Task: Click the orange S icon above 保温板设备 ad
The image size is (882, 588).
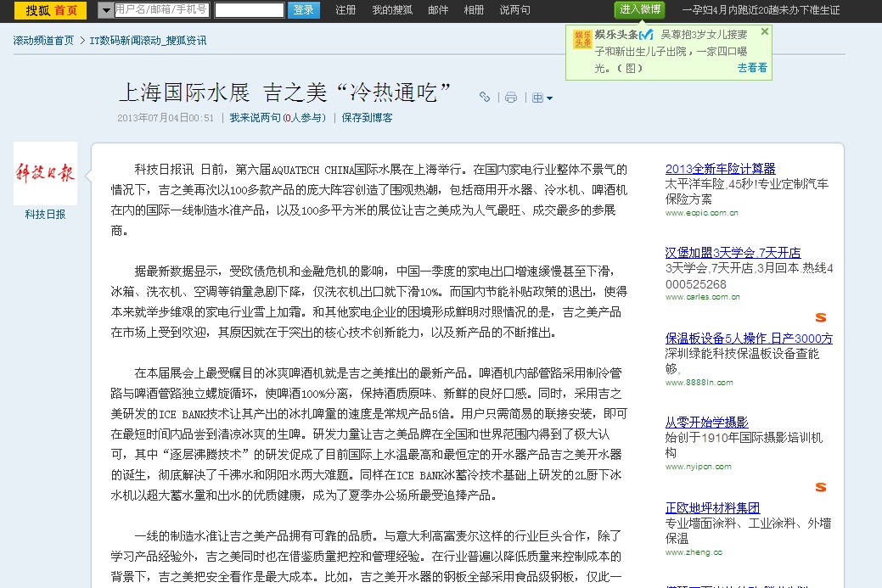Action: (821, 317)
